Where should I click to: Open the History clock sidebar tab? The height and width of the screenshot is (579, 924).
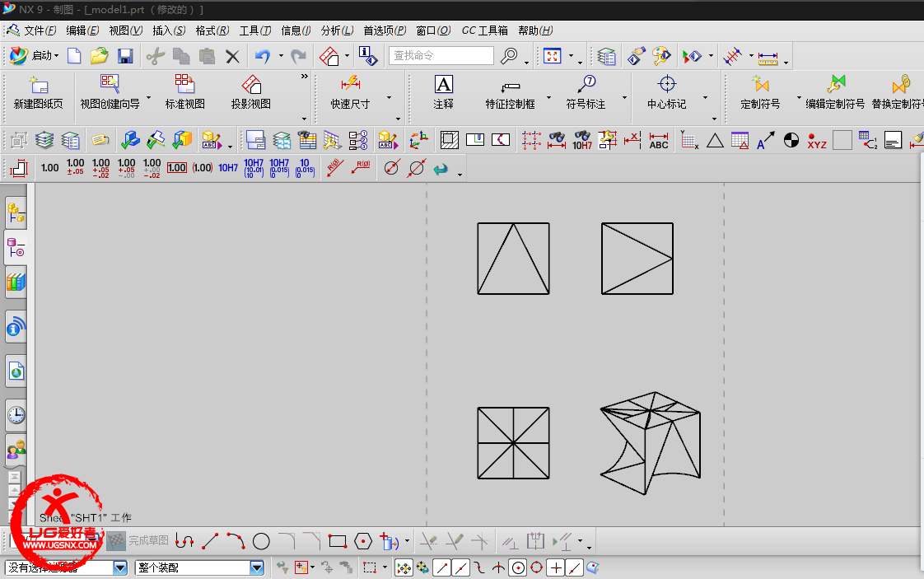coord(16,415)
